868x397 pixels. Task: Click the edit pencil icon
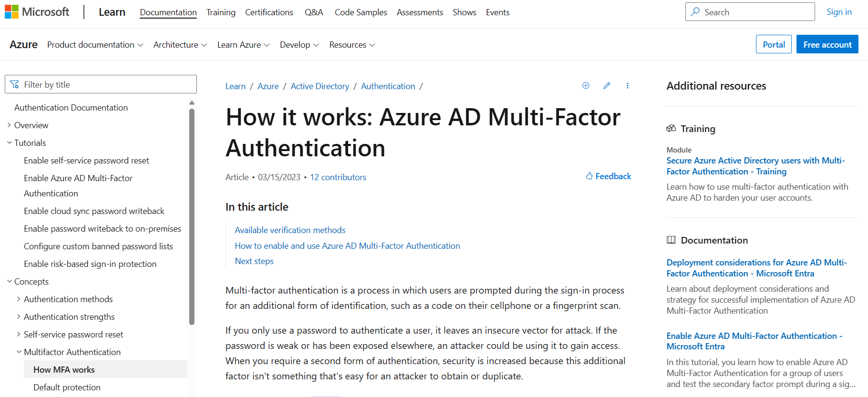coord(607,85)
